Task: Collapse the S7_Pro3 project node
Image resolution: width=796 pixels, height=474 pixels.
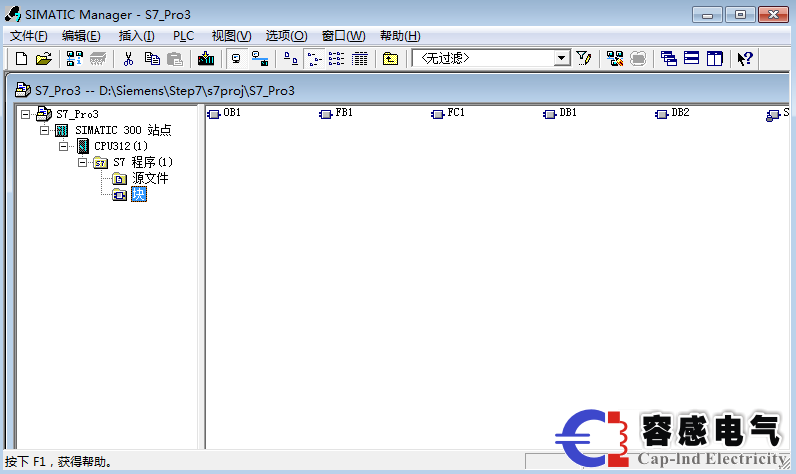Action: point(25,114)
